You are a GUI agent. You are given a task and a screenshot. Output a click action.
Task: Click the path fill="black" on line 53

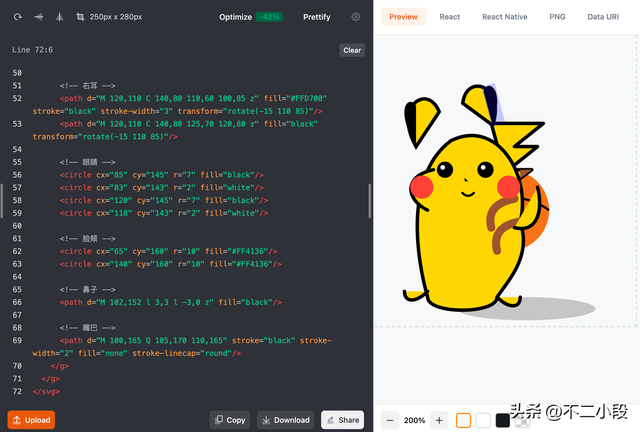click(x=176, y=130)
